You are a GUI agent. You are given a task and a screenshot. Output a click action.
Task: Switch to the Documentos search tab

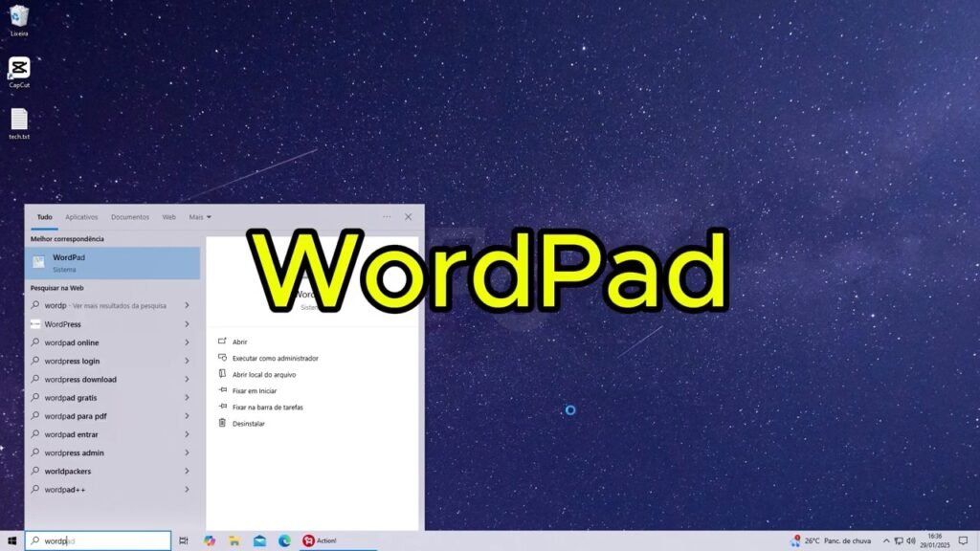click(130, 217)
